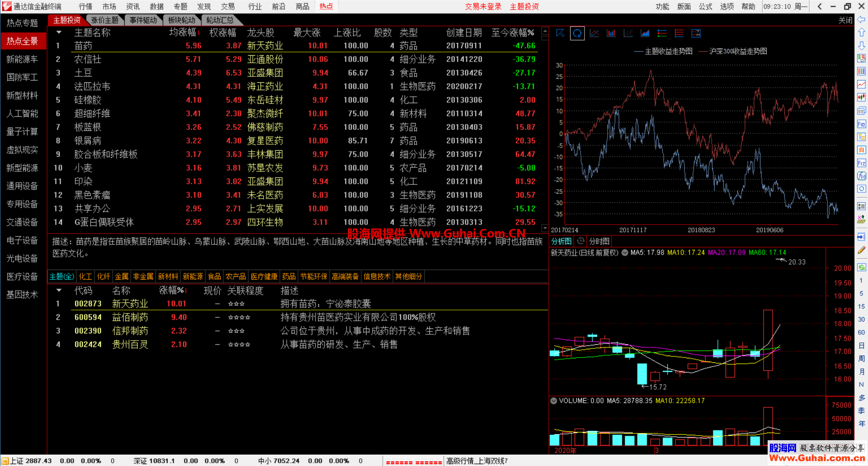Click the back arrow in title bar

(x=820, y=6)
